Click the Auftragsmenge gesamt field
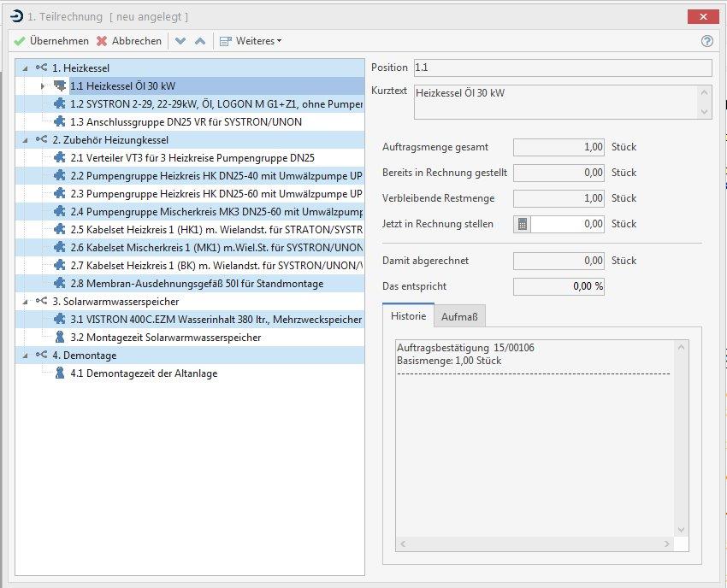The image size is (727, 588). pyautogui.click(x=559, y=147)
